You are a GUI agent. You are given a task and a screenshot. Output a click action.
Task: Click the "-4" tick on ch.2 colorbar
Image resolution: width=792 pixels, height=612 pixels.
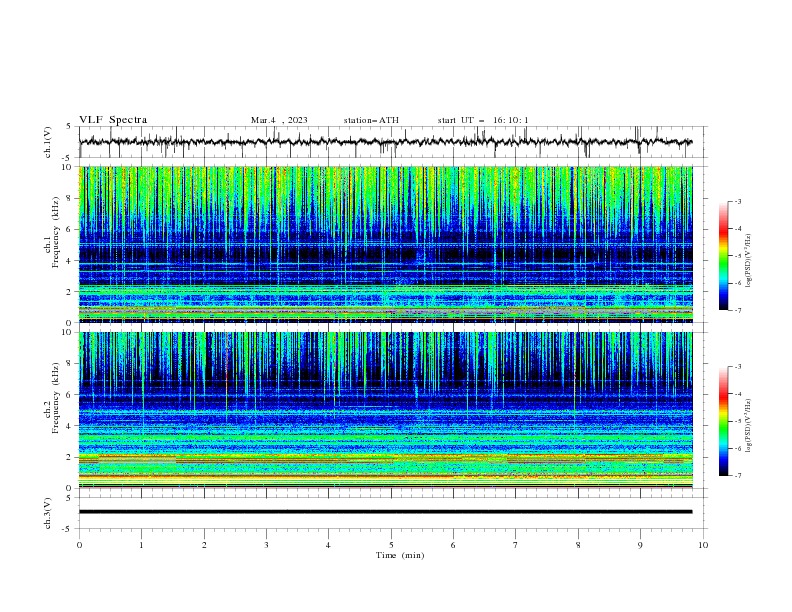[737, 394]
